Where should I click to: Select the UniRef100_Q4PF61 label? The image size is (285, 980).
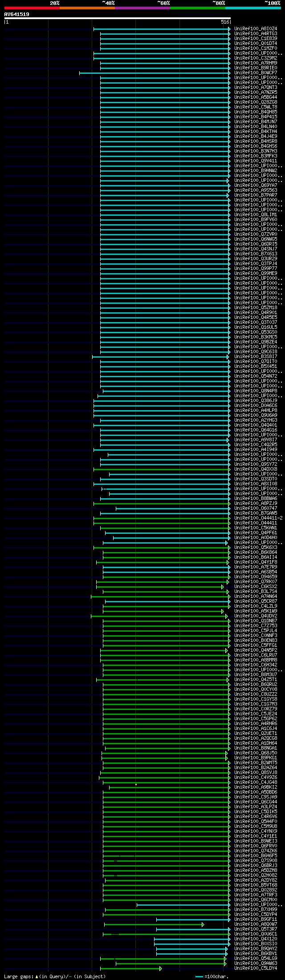pyautogui.click(x=256, y=532)
